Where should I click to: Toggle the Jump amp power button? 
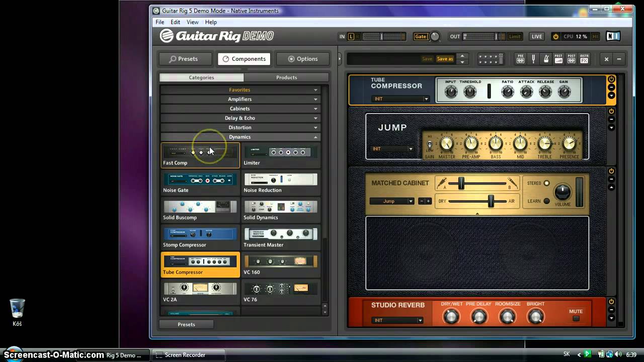[x=611, y=111]
